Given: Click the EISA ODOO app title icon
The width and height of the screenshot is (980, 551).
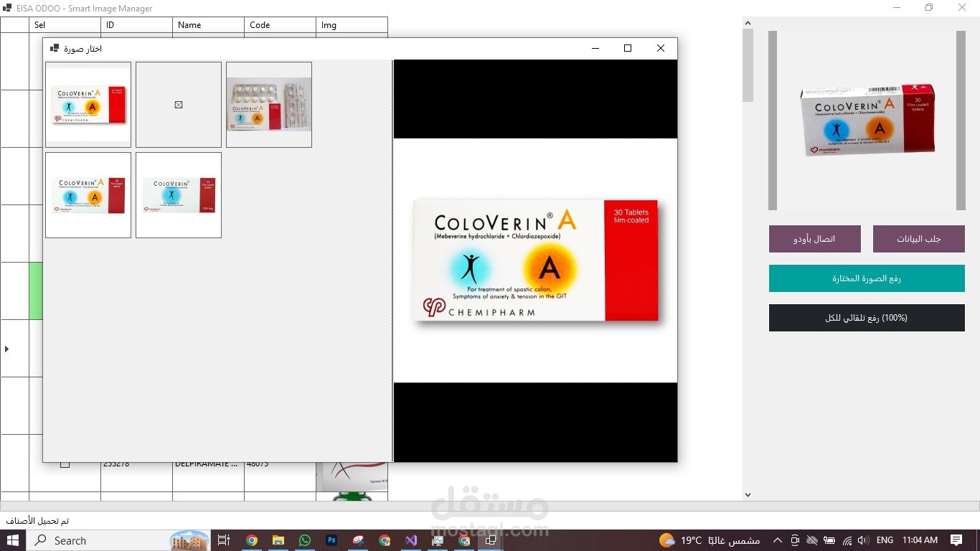Looking at the screenshot, I should point(7,9).
